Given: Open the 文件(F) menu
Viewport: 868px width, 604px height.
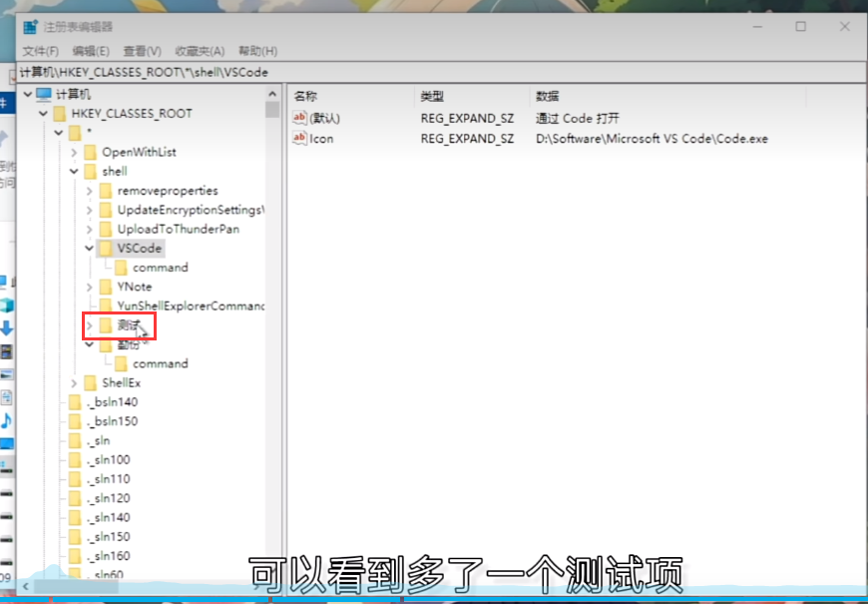Looking at the screenshot, I should (x=42, y=51).
